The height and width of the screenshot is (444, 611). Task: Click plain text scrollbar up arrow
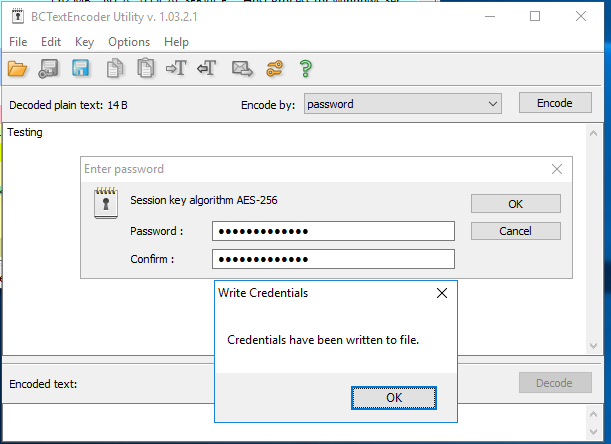point(593,133)
